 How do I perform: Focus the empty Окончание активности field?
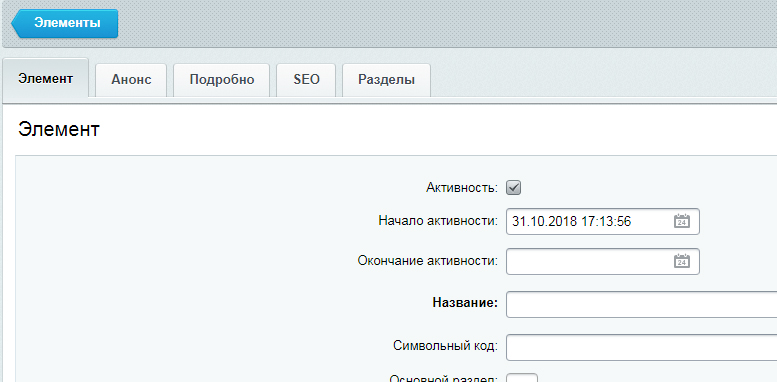[x=603, y=261]
